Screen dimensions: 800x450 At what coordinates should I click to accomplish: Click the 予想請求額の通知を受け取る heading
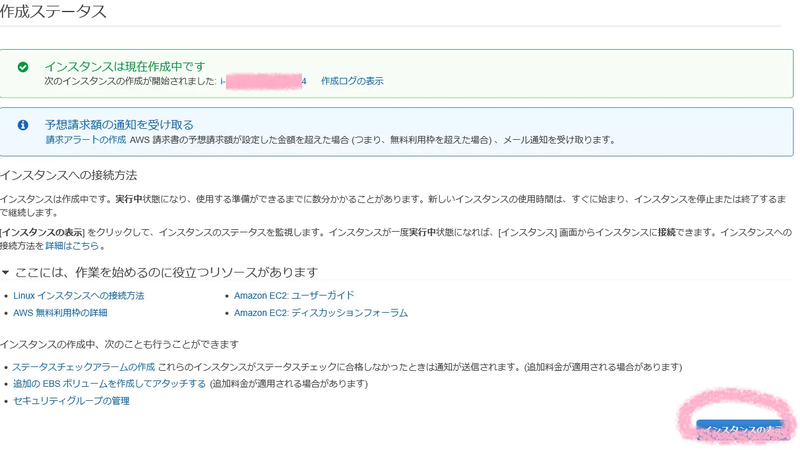[119, 125]
